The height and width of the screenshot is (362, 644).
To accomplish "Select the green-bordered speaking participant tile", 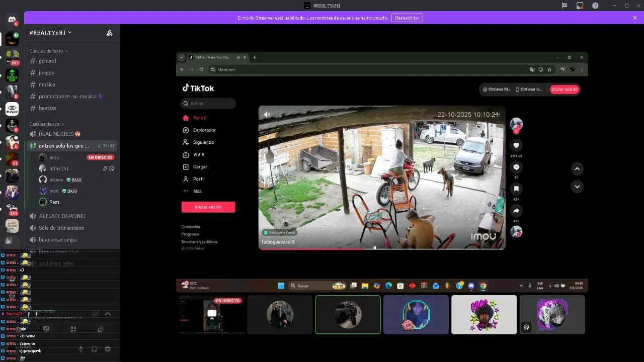I will pos(348,315).
